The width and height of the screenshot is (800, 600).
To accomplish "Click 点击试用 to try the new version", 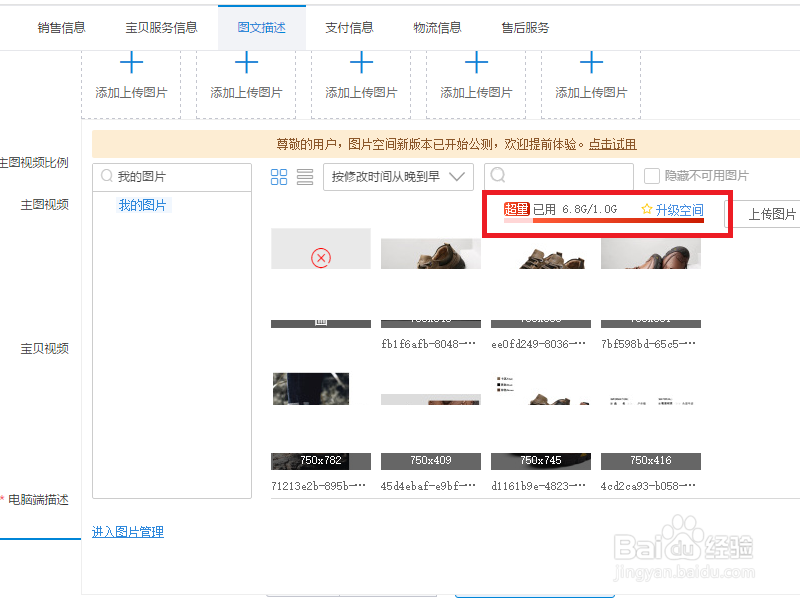I will point(613,144).
